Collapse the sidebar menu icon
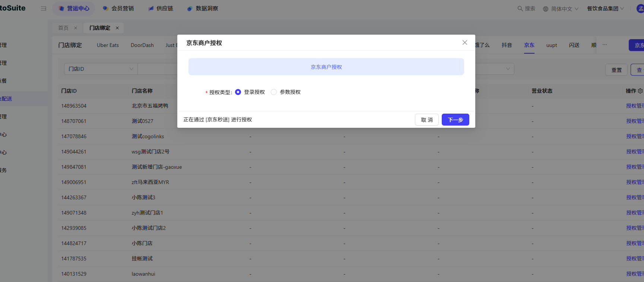 44,8
